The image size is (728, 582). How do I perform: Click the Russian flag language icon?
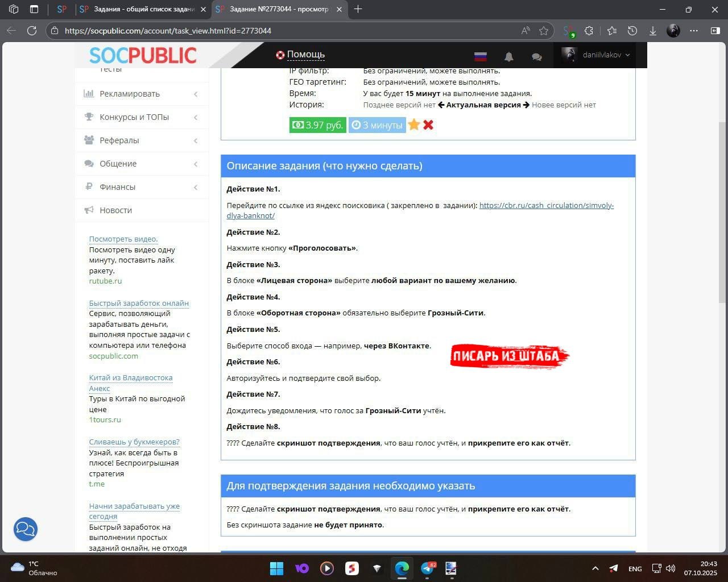pos(481,56)
